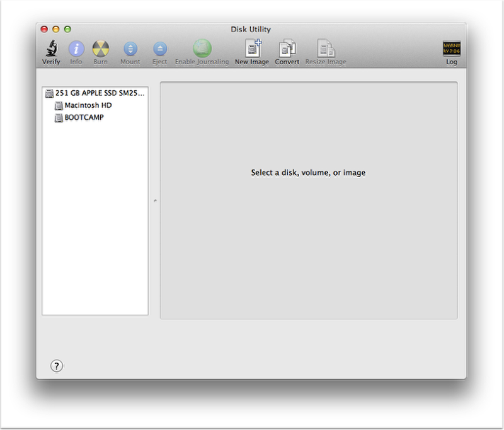Click the Burn icon

pyautogui.click(x=101, y=49)
